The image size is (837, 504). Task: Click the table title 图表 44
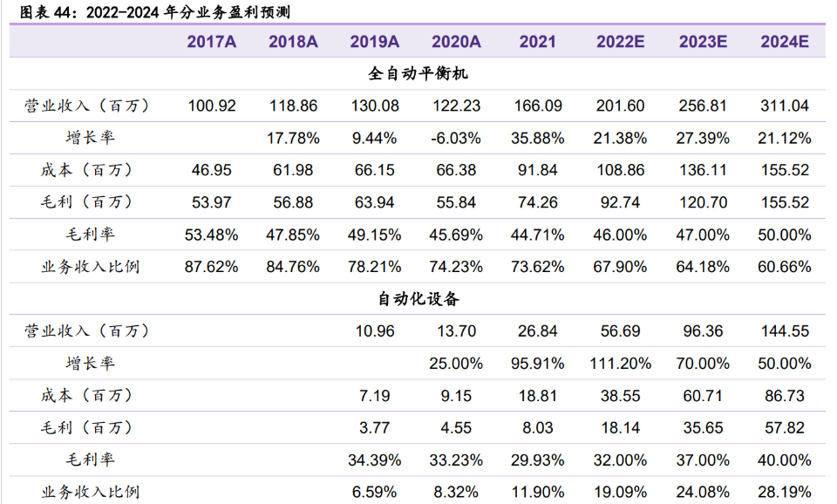(155, 12)
